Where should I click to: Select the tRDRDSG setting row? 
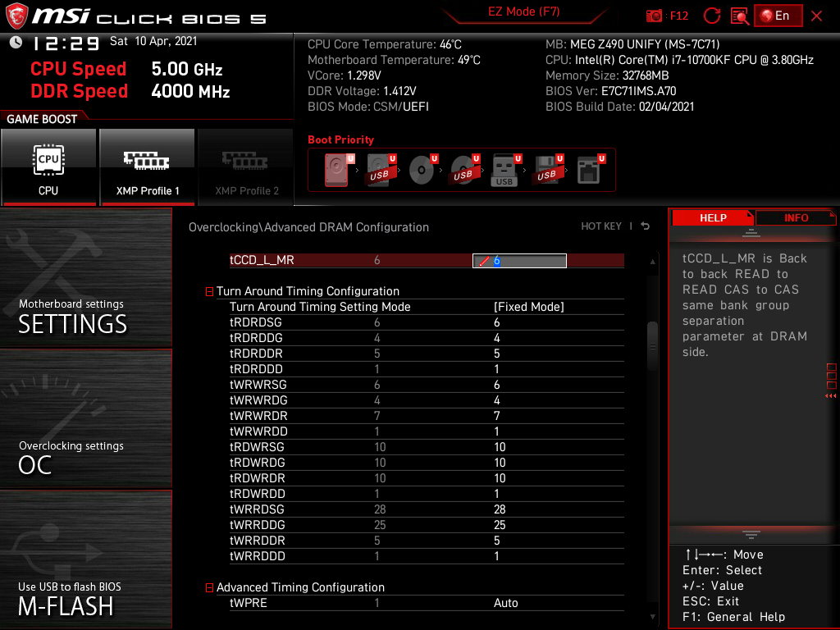coord(427,322)
